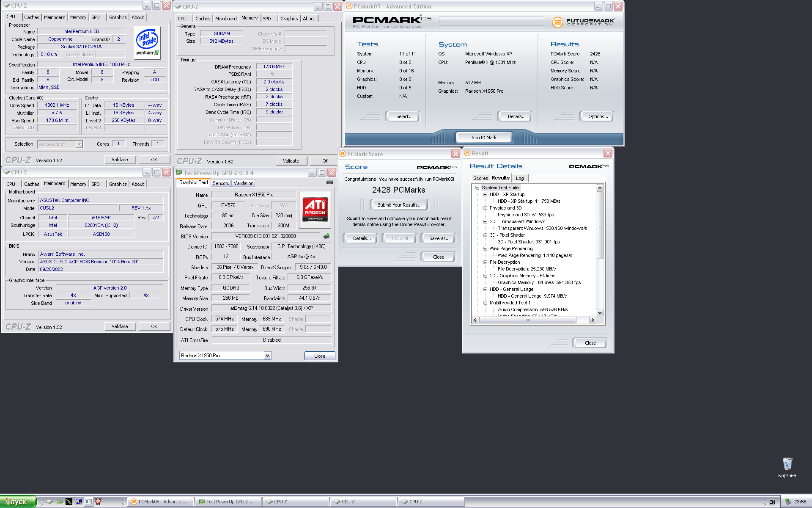Click the Futuremark Corporation logo
The width and height of the screenshot is (812, 508).
[584, 22]
